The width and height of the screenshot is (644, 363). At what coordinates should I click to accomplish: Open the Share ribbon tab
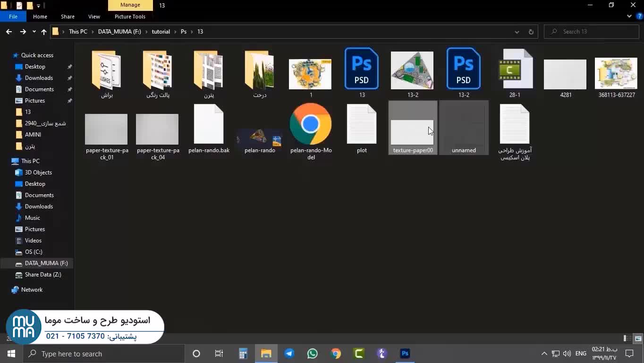(68, 17)
